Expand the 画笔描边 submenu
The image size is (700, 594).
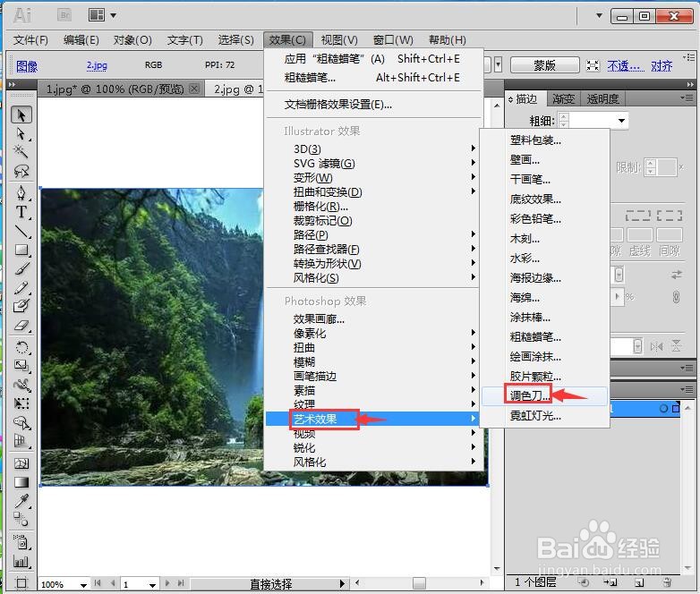(374, 377)
